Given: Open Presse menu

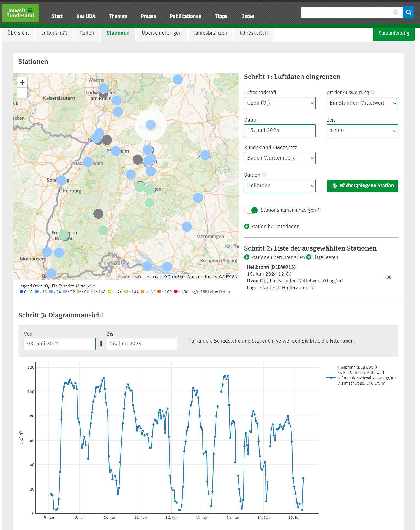Looking at the screenshot, I should tap(148, 16).
